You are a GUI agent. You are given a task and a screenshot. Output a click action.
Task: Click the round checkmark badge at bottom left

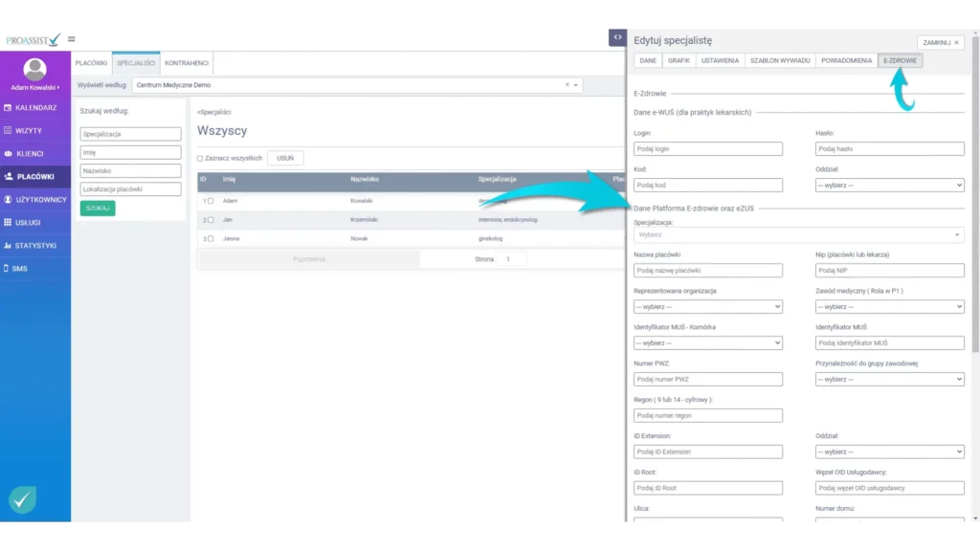tap(22, 499)
